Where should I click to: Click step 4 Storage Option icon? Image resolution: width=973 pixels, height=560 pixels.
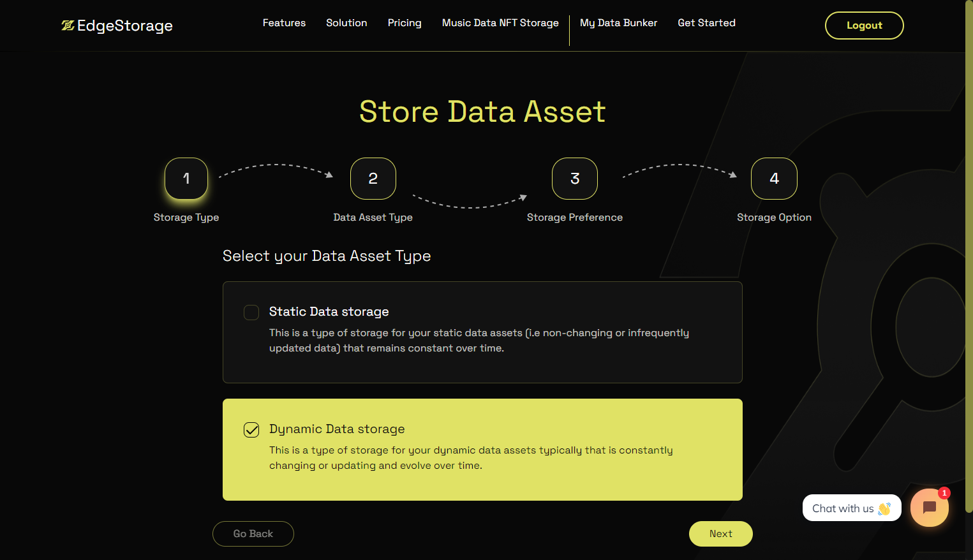tap(774, 179)
